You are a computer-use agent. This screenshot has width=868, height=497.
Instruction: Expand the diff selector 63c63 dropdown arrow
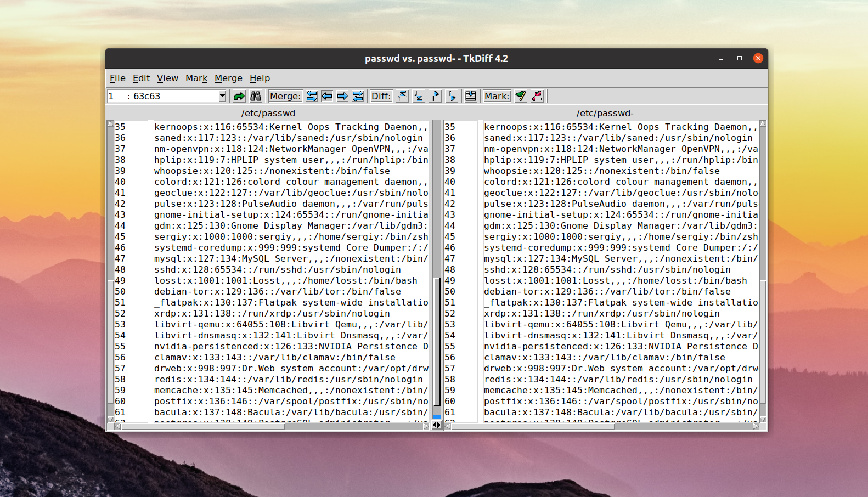coord(222,96)
